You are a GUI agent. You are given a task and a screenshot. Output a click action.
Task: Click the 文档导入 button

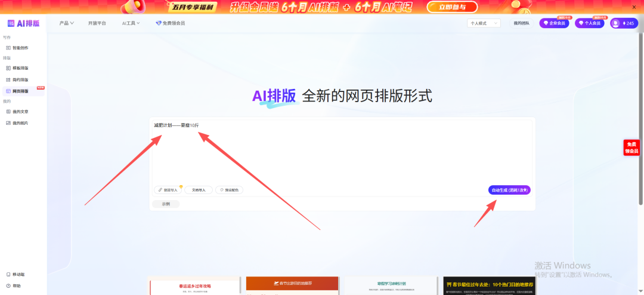click(199, 190)
